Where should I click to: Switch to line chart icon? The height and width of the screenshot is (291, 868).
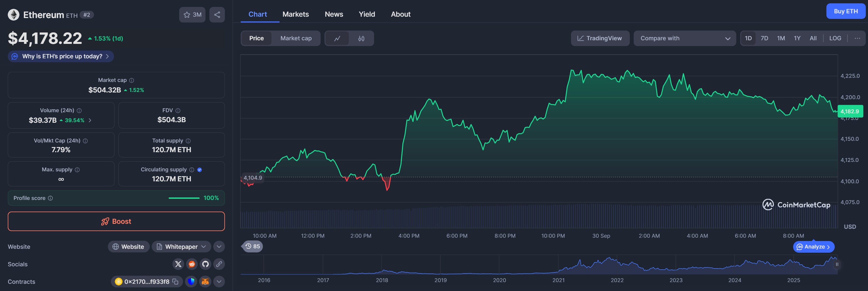tap(337, 38)
